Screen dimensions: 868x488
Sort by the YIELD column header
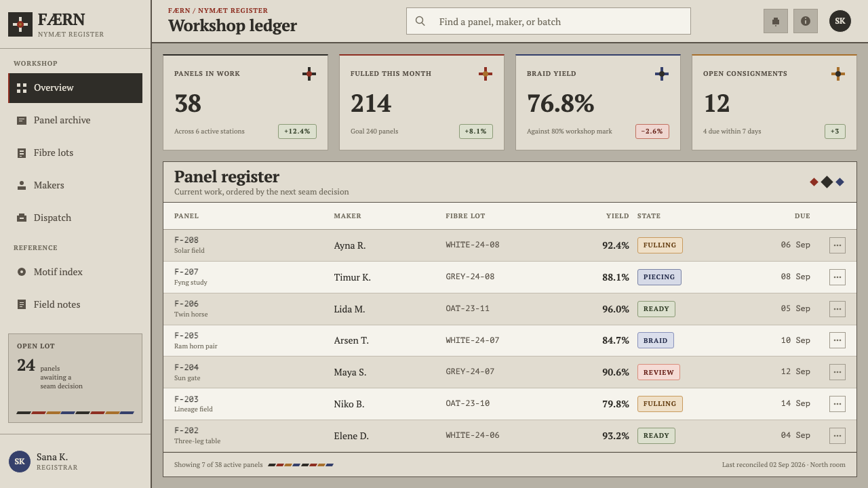coord(617,216)
